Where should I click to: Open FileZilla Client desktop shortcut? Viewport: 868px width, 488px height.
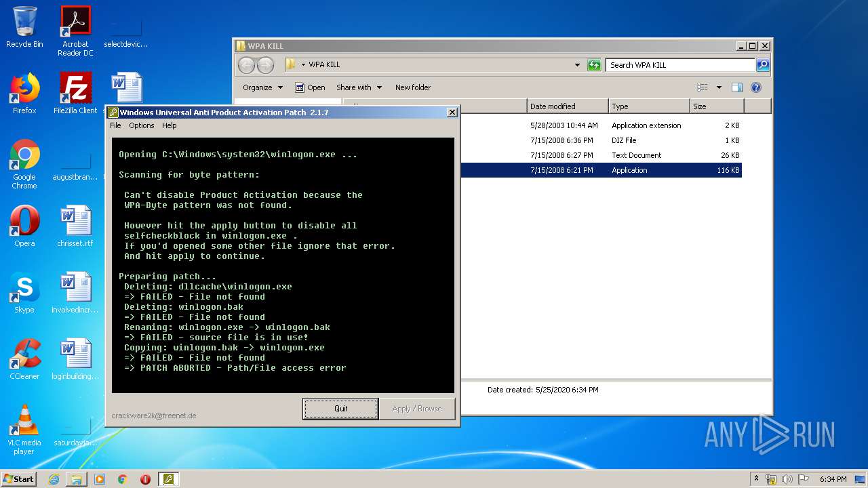75,94
